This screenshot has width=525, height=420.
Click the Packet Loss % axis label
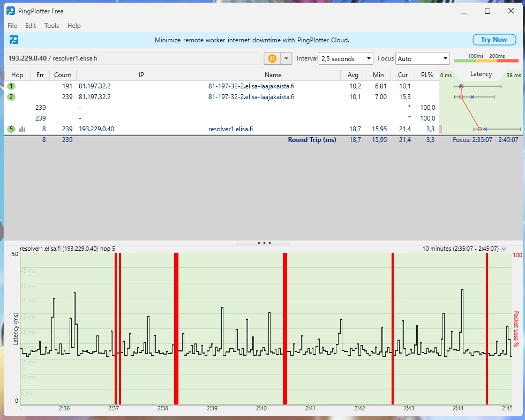point(516,329)
